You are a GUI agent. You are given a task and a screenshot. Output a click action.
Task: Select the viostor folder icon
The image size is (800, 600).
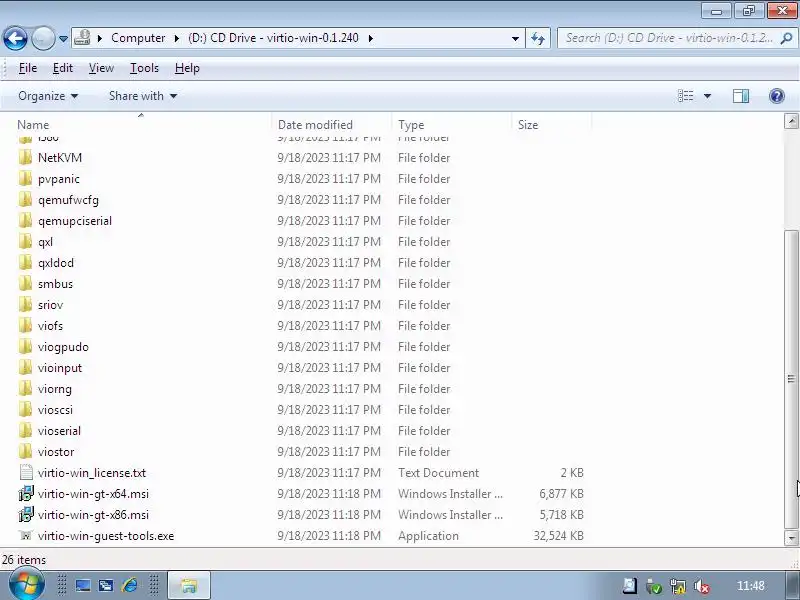coord(26,452)
